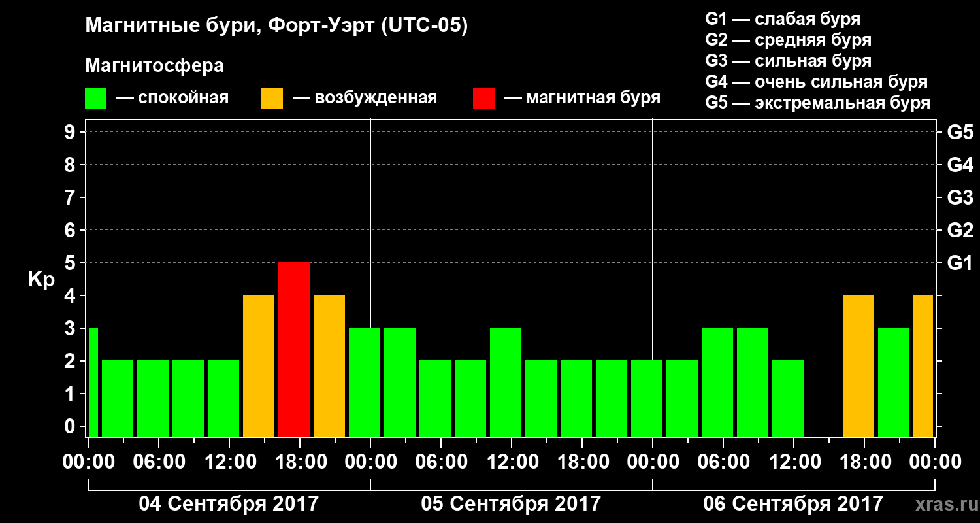Click the Kp axis value 7
Viewport: 980px width, 523px height.
[x=71, y=197]
